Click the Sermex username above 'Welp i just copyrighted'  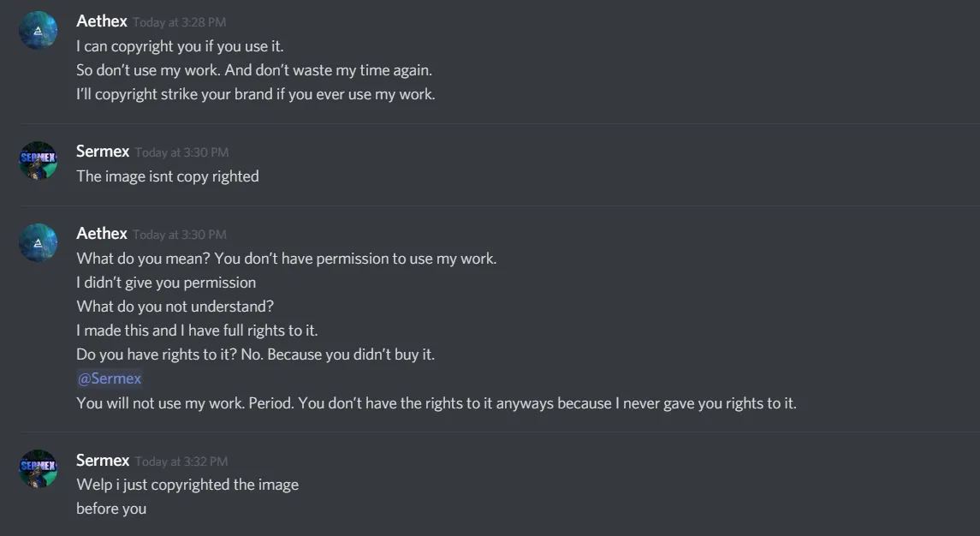tap(103, 461)
